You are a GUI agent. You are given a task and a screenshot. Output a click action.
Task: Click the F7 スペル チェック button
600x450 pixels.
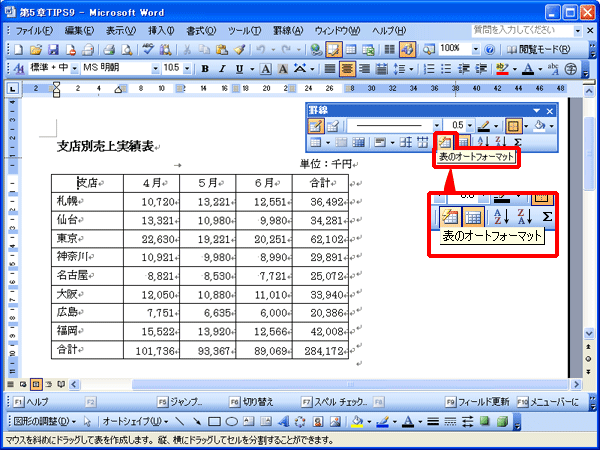tap(335, 402)
